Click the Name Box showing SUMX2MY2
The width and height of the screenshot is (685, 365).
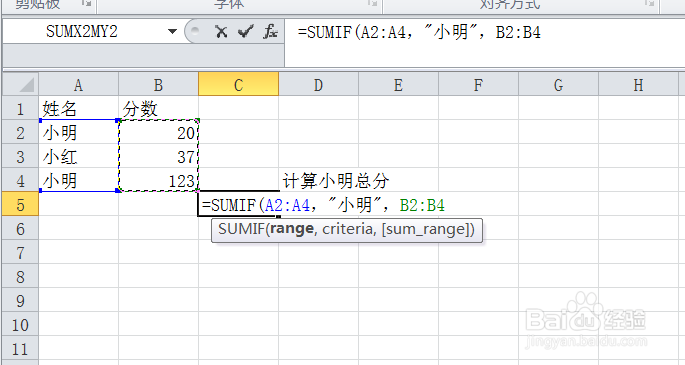pos(83,31)
